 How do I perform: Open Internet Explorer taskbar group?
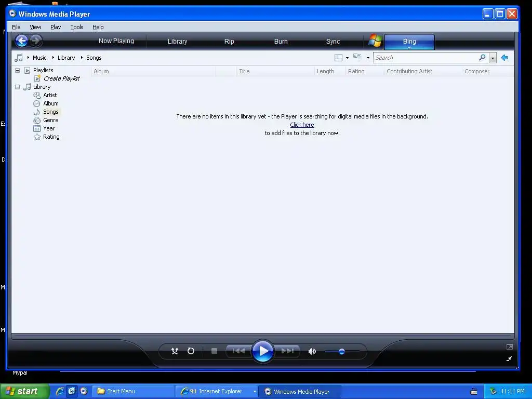(x=216, y=392)
